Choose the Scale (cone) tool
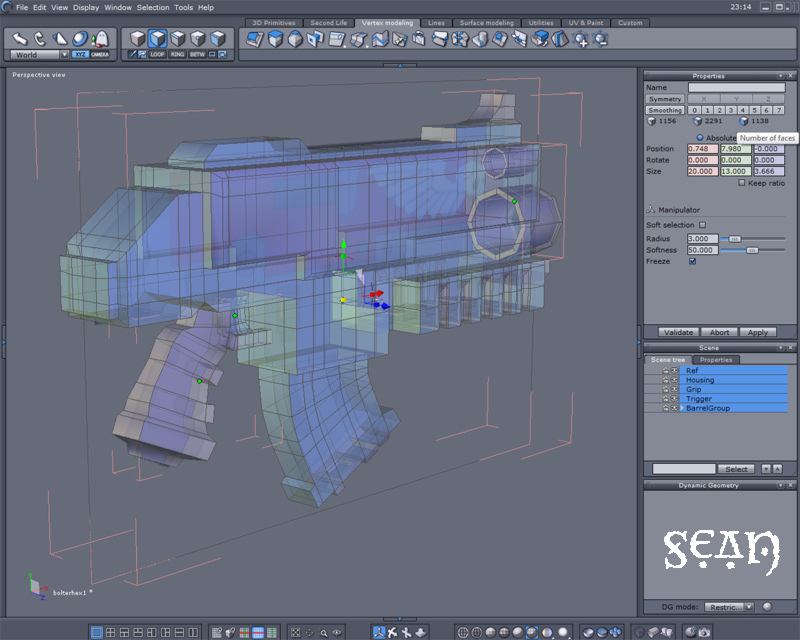 point(60,39)
